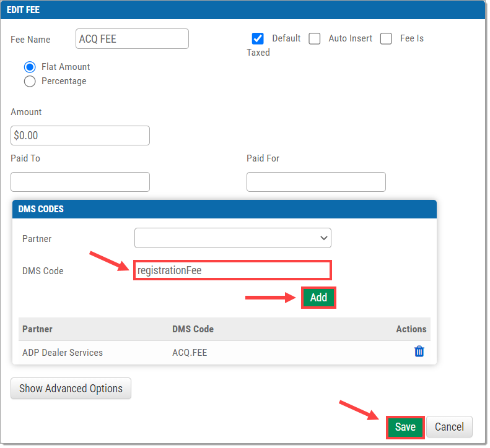Image resolution: width=490 pixels, height=448 pixels.
Task: Click the Actions column header
Action: point(411,329)
